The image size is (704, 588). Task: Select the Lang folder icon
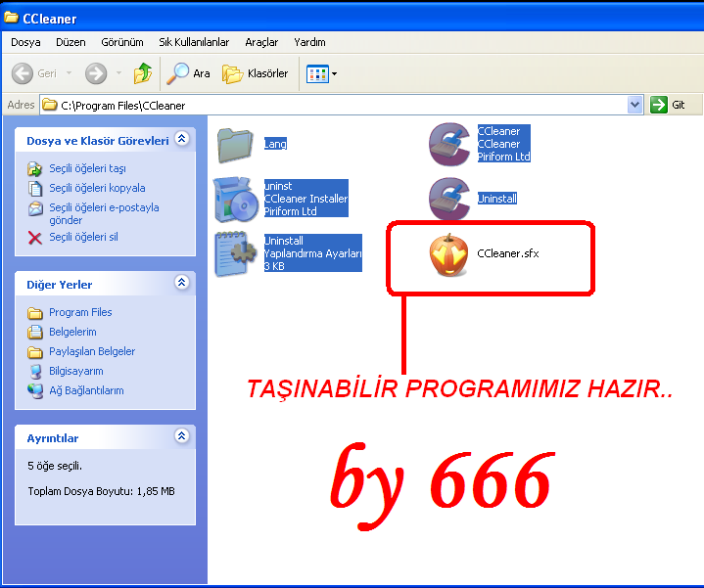pos(235,146)
